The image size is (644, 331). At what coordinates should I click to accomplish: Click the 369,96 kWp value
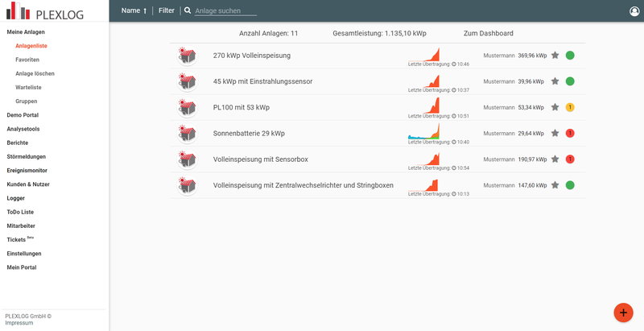(x=532, y=56)
